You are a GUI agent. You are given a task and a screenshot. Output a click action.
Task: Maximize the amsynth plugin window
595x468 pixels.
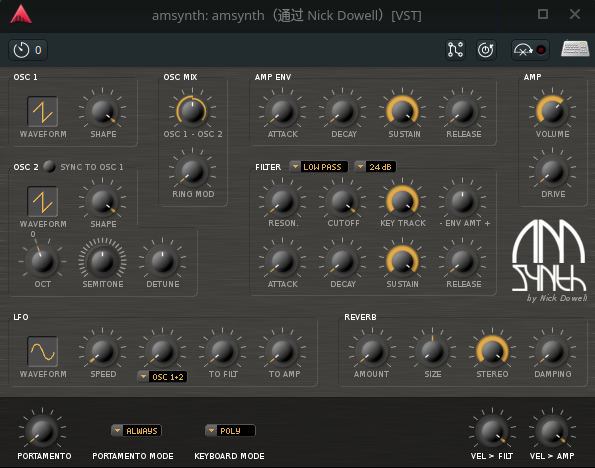tap(543, 14)
